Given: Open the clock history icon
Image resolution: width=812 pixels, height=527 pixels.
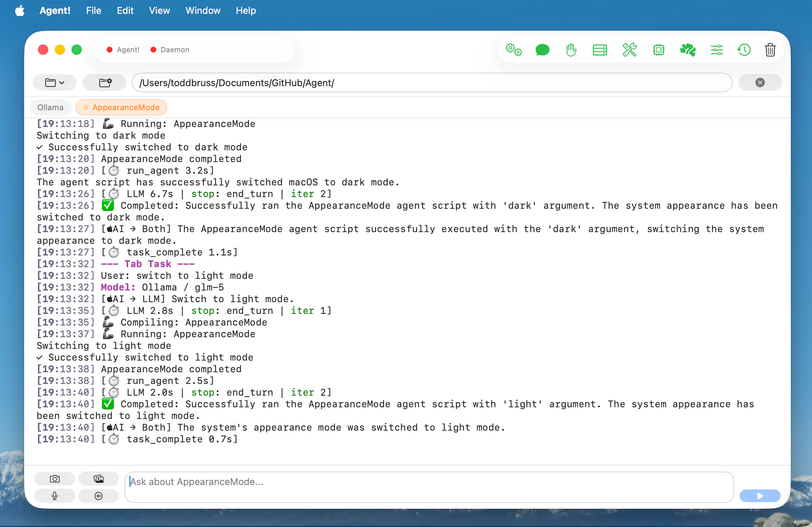Looking at the screenshot, I should click(744, 50).
